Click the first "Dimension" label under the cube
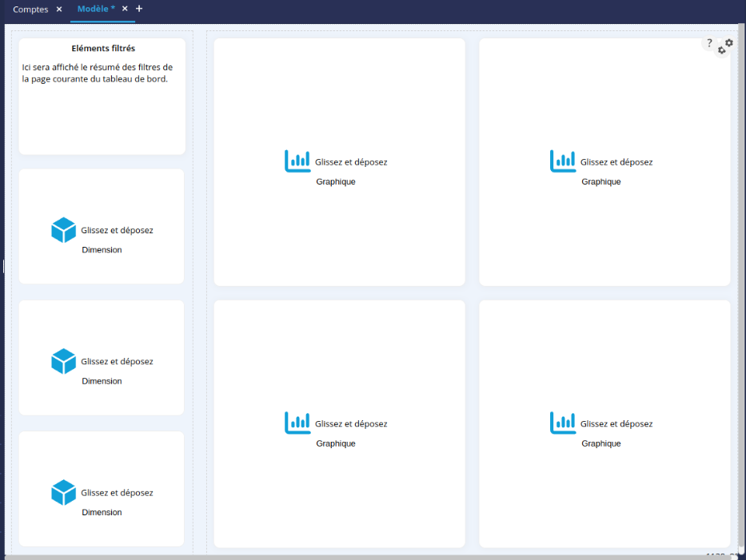Image resolution: width=746 pixels, height=560 pixels. (102, 250)
